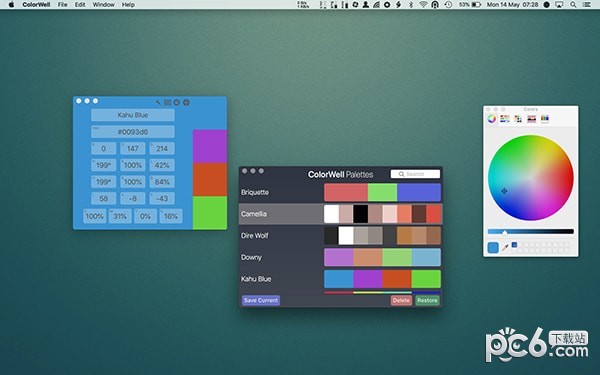Click the Restore button

click(x=427, y=300)
